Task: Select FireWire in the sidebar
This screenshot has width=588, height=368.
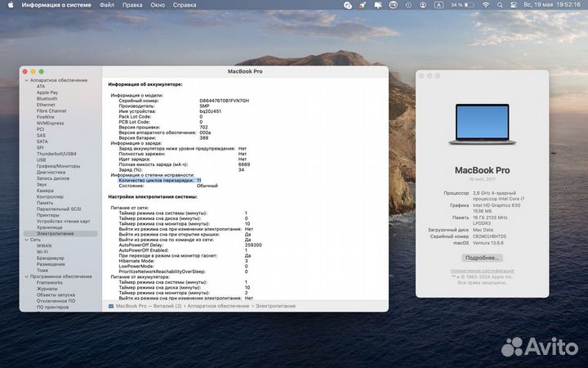Action: (46, 117)
